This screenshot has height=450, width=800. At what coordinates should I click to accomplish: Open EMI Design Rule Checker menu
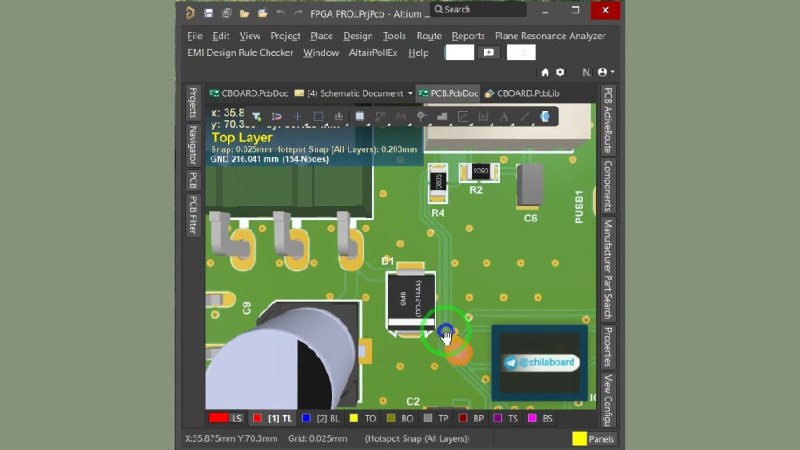click(x=240, y=53)
